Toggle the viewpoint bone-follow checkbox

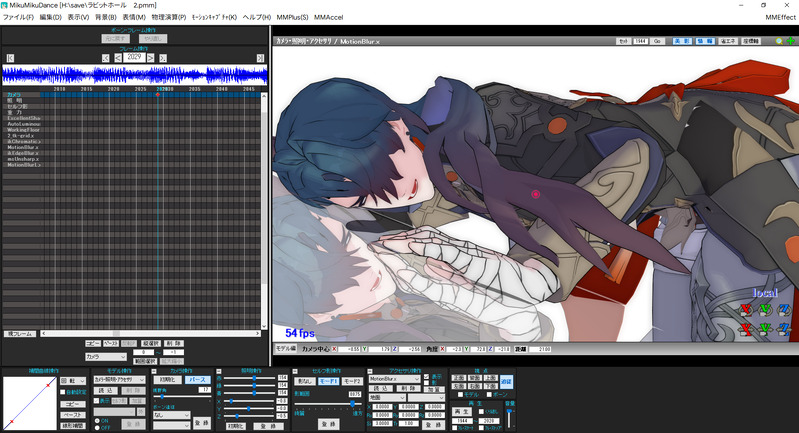[489, 395]
